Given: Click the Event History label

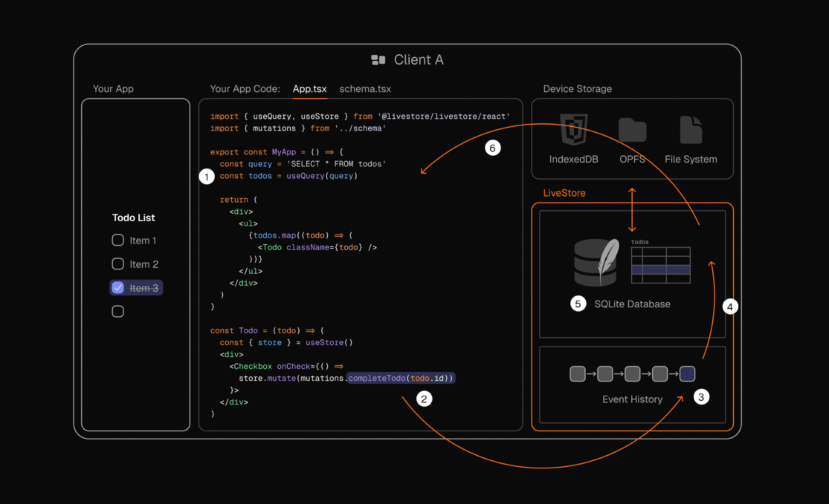Looking at the screenshot, I should point(632,399).
